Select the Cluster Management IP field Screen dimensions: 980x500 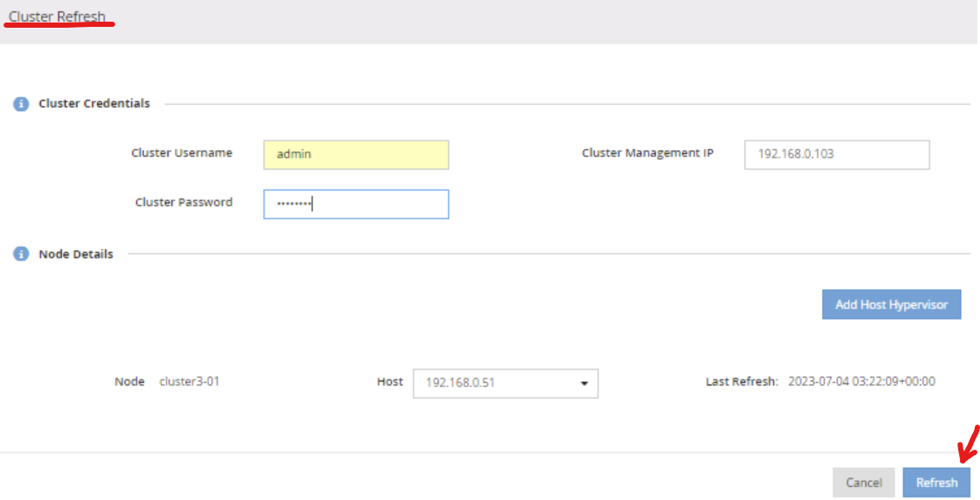click(836, 154)
